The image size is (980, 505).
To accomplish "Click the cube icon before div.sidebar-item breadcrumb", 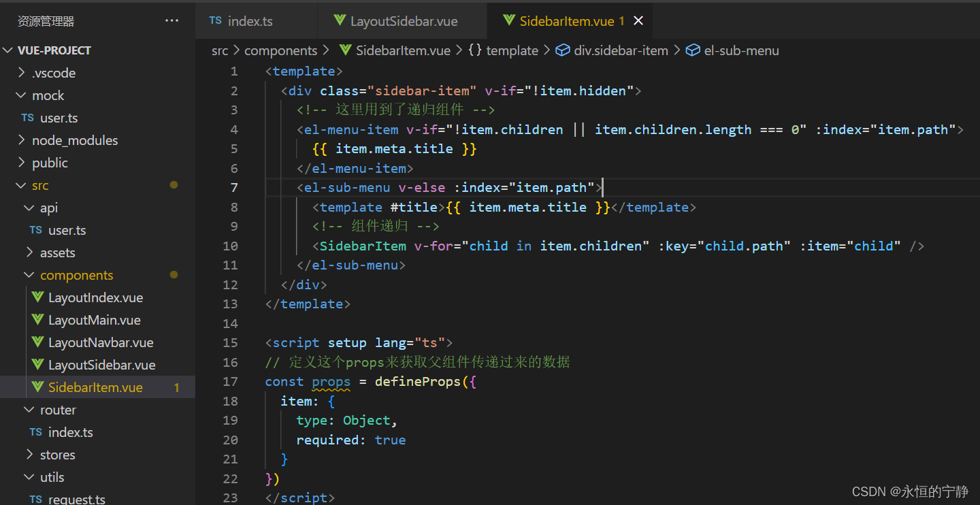I will 563,50.
